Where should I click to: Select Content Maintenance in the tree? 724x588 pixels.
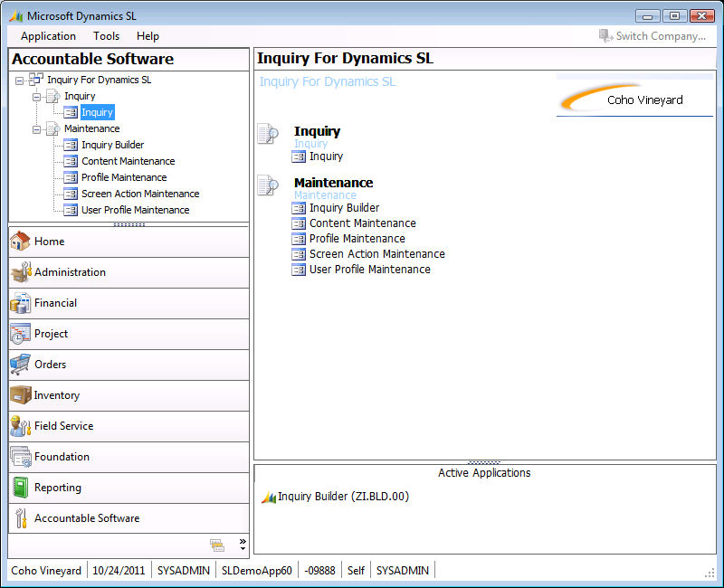(x=128, y=161)
